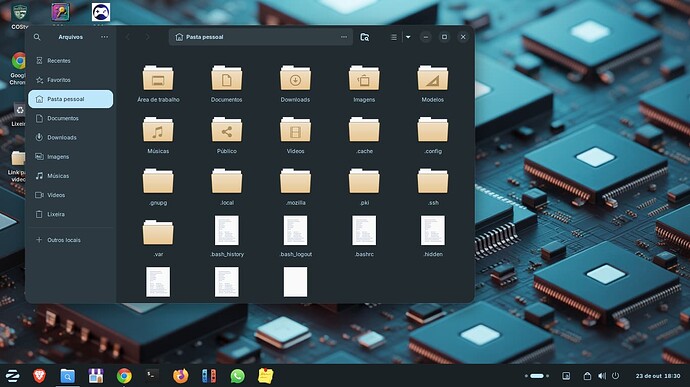Launch Brave browser from the taskbar
Viewport: 690px width, 387px height.
pyautogui.click(x=39, y=376)
